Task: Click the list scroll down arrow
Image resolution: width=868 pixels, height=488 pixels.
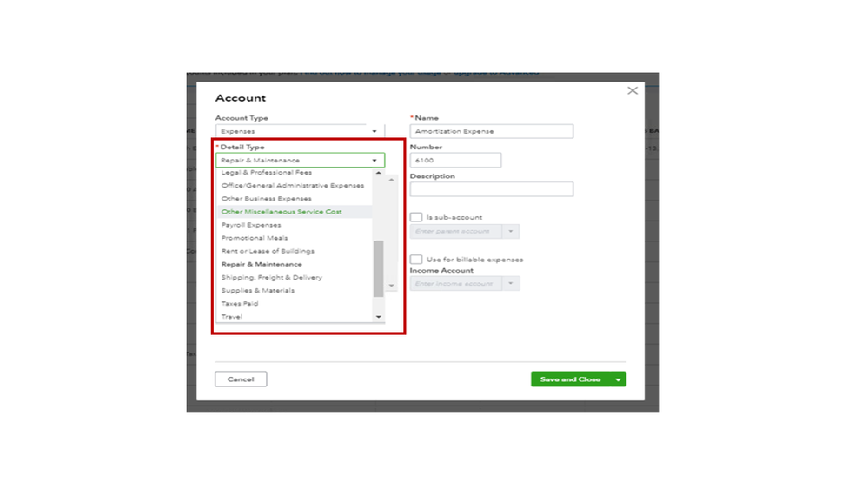Action: tap(379, 317)
